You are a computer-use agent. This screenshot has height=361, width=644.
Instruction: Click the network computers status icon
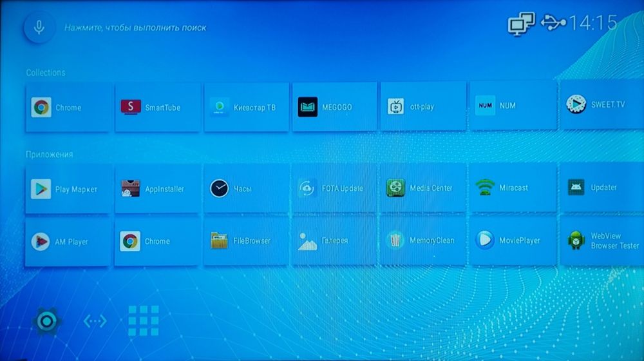(x=521, y=23)
